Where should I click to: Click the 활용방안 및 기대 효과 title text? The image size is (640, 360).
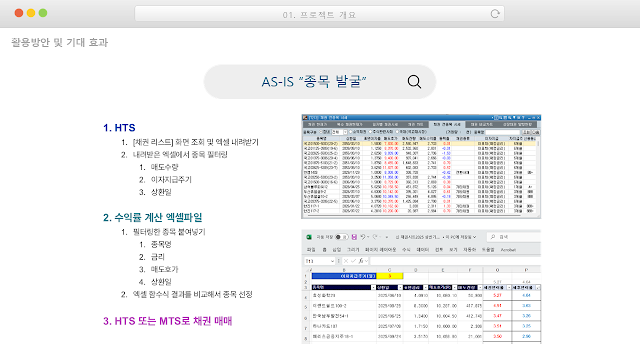pyautogui.click(x=60, y=42)
